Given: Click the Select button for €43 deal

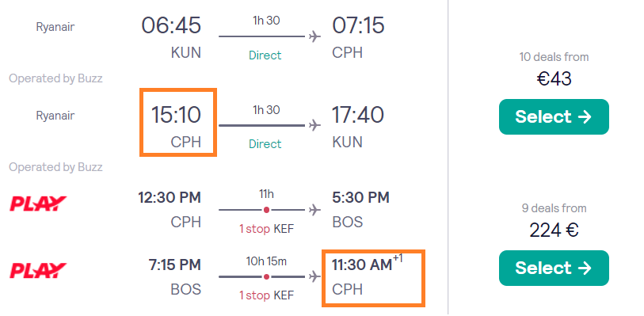Looking at the screenshot, I should (554, 116).
